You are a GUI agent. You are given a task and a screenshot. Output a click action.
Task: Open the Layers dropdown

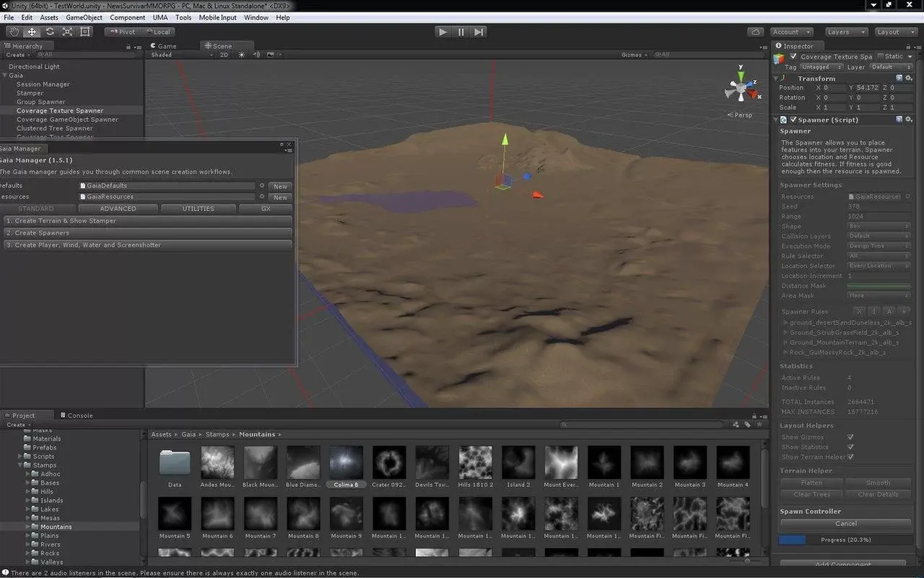846,32
